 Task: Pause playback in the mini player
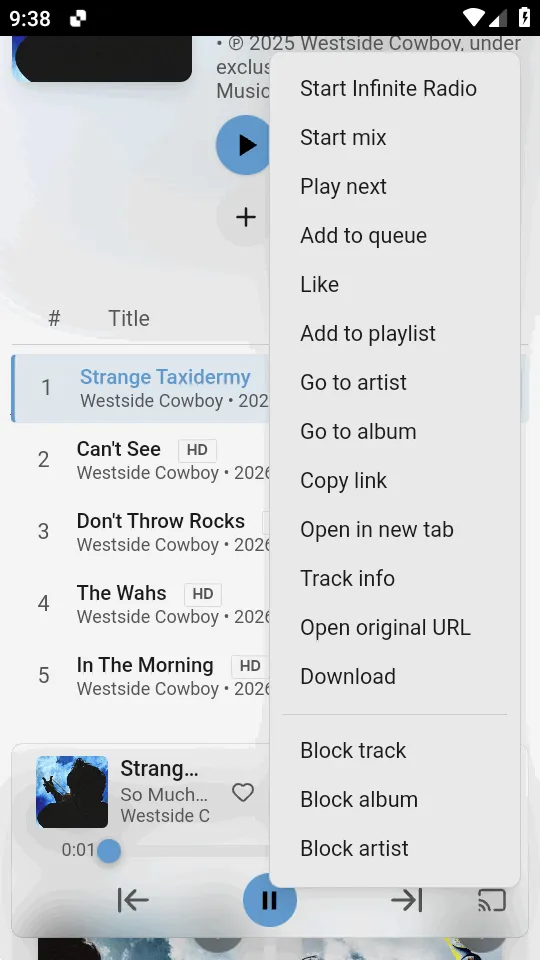coord(269,900)
